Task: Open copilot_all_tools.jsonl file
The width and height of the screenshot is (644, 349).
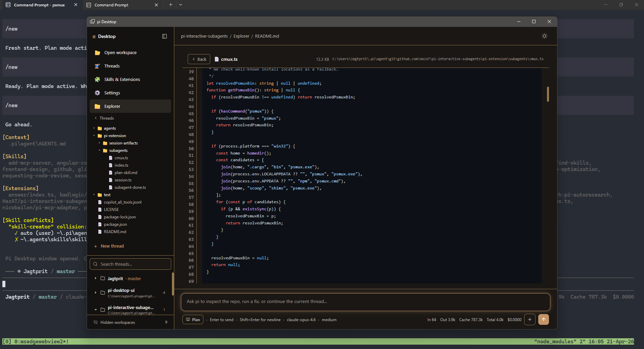Action: coord(123,202)
